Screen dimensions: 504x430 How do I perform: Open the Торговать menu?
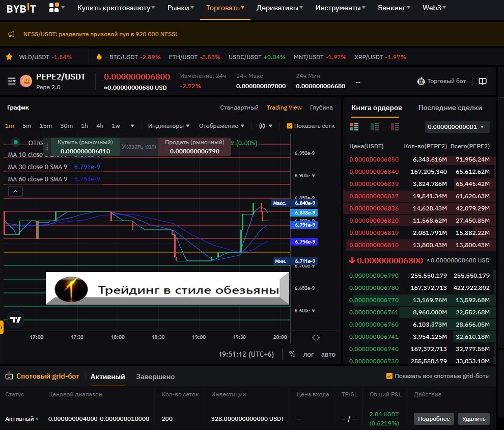click(225, 8)
